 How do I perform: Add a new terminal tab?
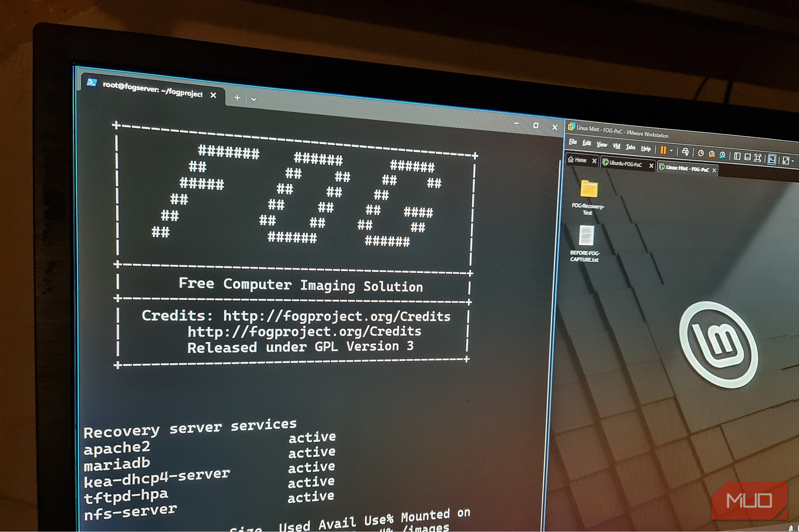tap(237, 98)
